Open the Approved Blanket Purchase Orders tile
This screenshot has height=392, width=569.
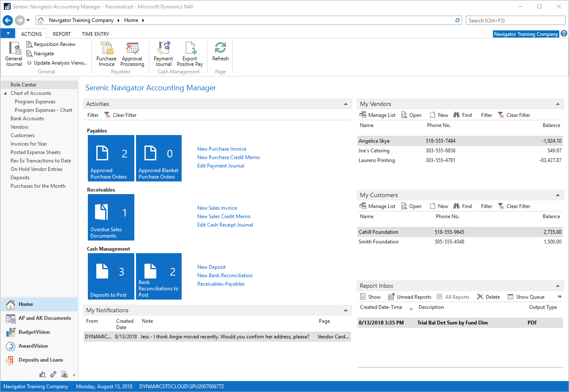click(x=159, y=158)
